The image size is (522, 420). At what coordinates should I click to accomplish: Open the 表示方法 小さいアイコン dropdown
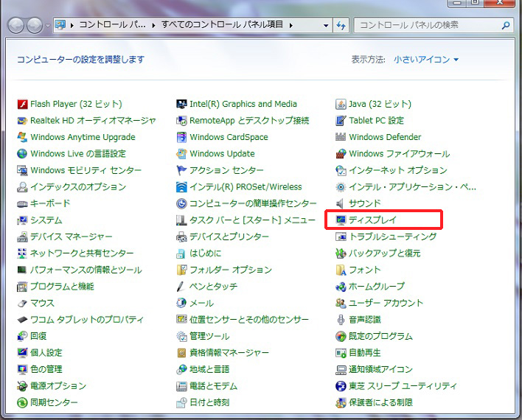coord(426,60)
